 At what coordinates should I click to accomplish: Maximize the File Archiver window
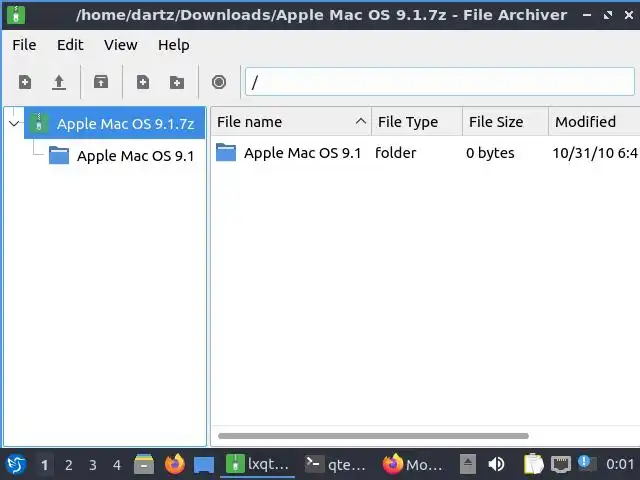point(608,15)
